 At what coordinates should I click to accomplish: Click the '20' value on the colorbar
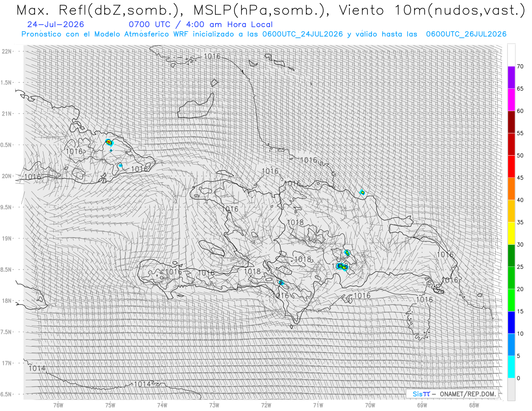point(520,289)
